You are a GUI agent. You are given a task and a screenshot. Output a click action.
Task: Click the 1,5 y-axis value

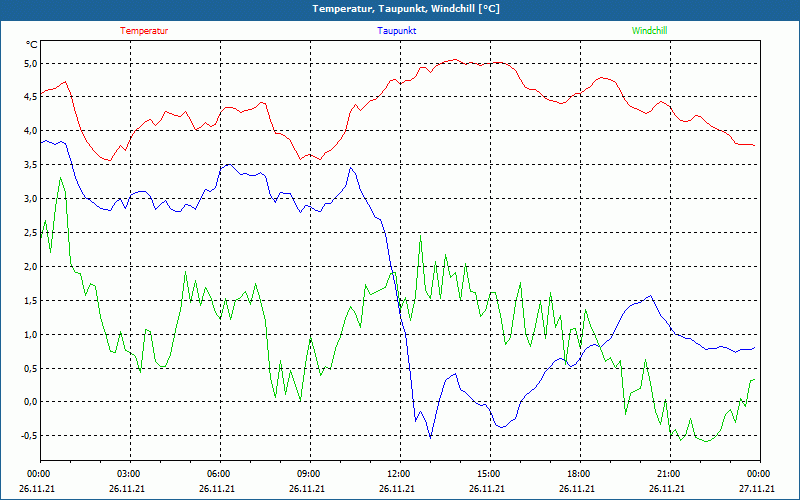coord(31,301)
